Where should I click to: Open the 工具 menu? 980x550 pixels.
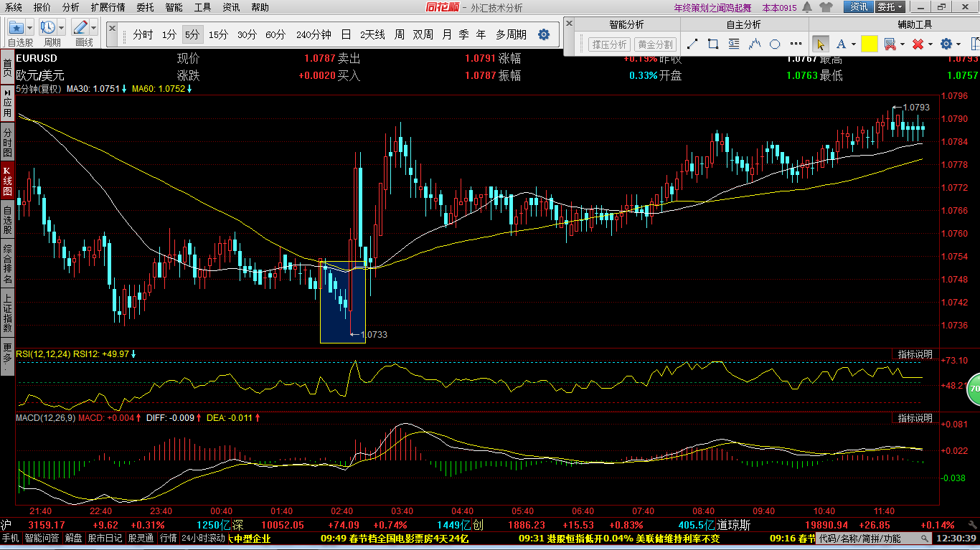click(203, 8)
